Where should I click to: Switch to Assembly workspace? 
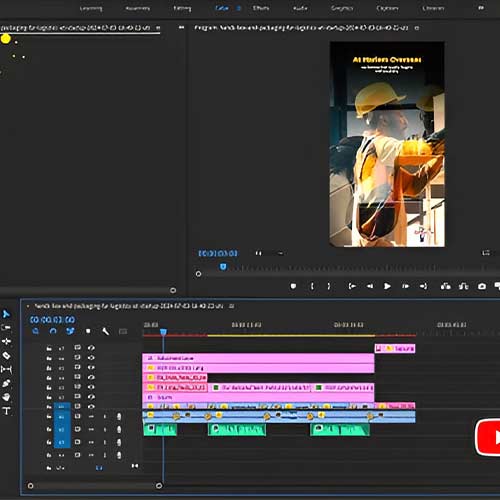(137, 8)
